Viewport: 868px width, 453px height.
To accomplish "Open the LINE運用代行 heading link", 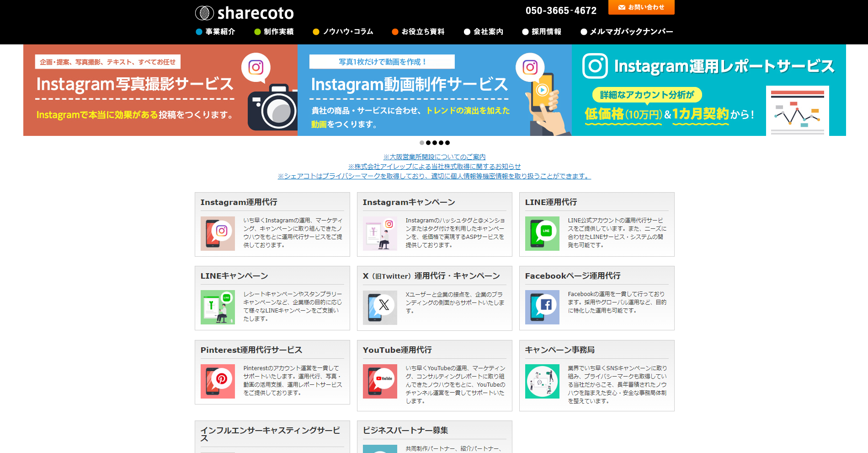I will click(551, 202).
